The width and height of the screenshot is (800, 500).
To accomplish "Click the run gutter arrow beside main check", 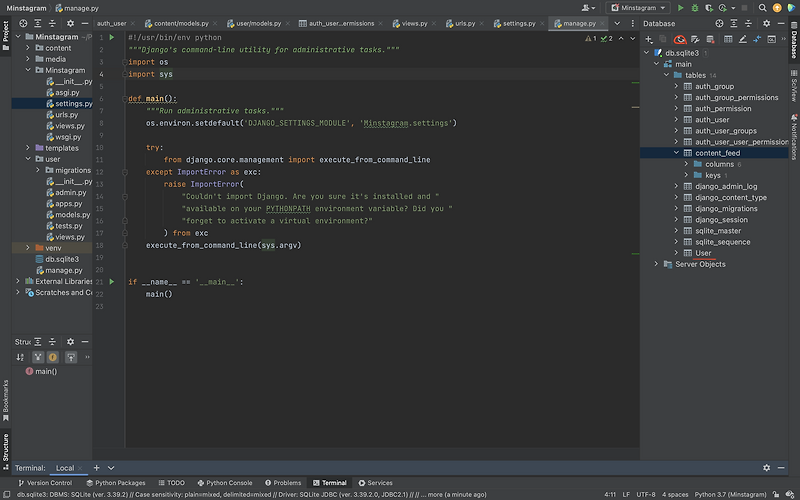I will point(112,282).
